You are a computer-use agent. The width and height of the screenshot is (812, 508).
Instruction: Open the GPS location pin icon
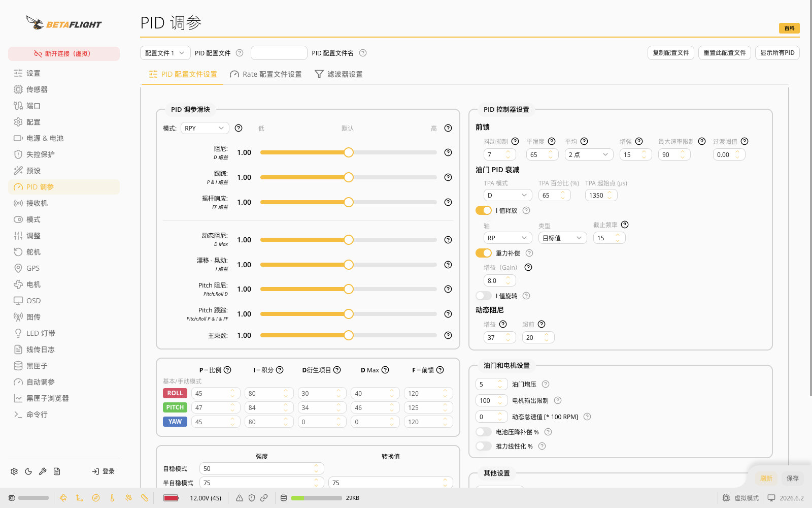pyautogui.click(x=18, y=268)
